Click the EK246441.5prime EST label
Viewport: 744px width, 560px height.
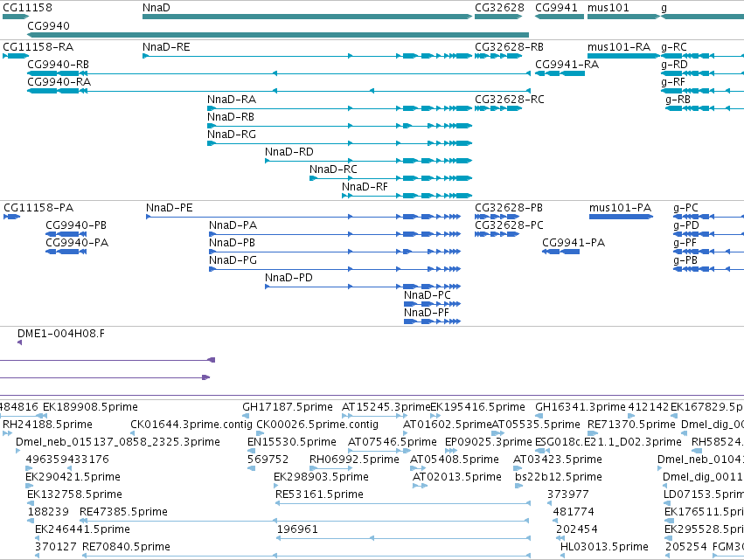pyautogui.click(x=82, y=529)
